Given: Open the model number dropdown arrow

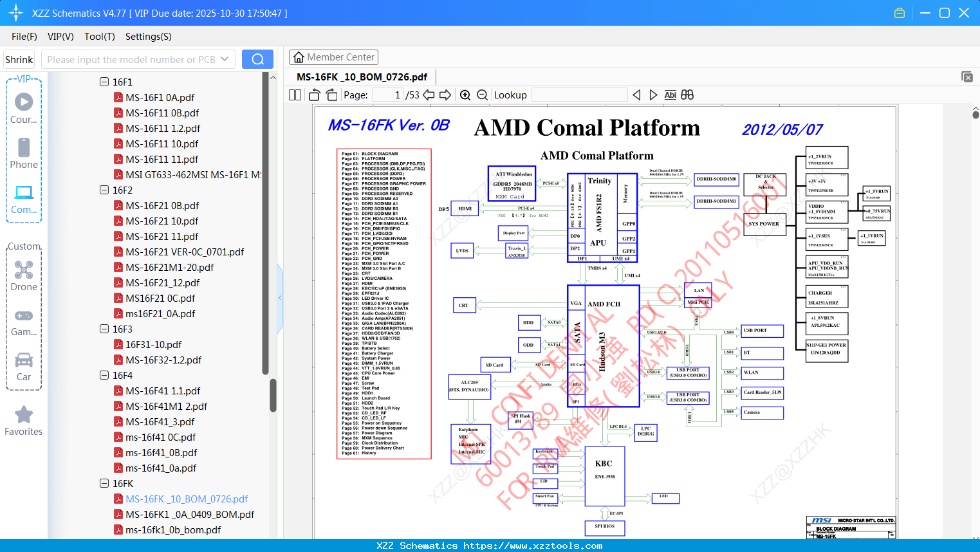Looking at the screenshot, I should (x=225, y=59).
